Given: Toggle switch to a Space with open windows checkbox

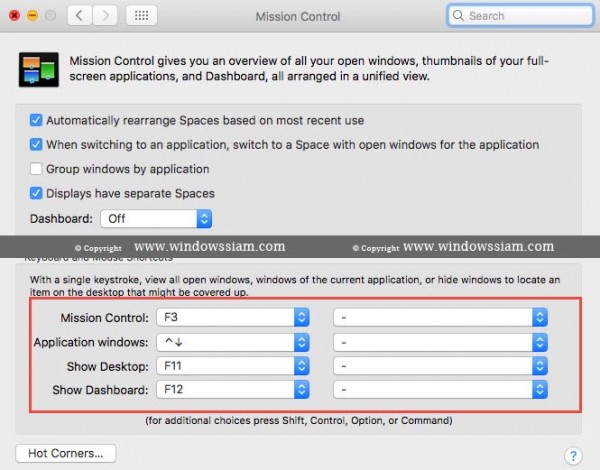Looking at the screenshot, I should click(x=36, y=145).
